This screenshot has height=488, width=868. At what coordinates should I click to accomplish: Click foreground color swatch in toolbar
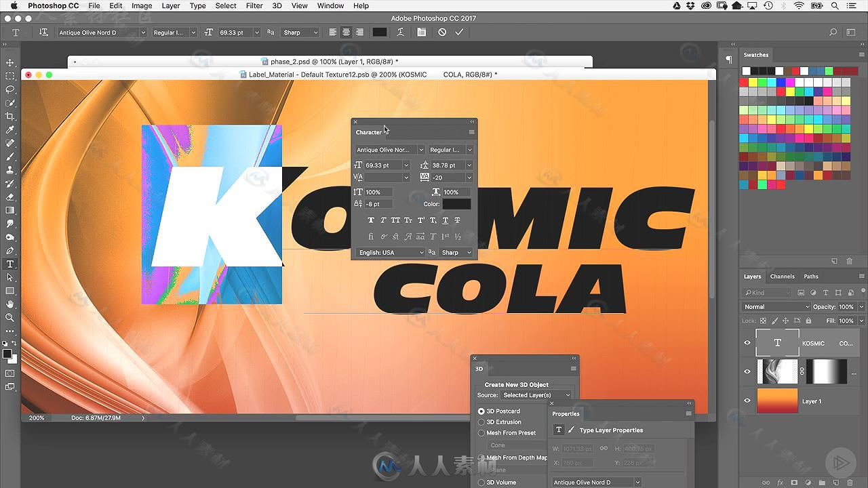[x=7, y=354]
